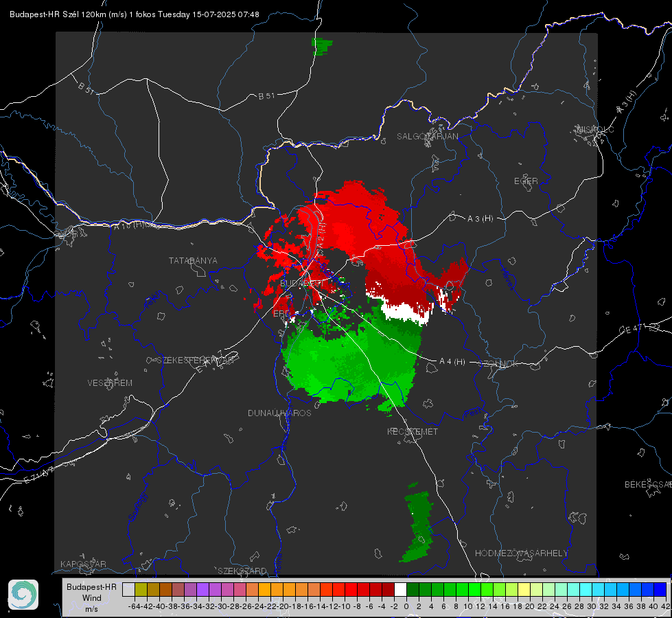Click the positive '20' legend value
The height and width of the screenshot is (618, 672).
(x=530, y=606)
